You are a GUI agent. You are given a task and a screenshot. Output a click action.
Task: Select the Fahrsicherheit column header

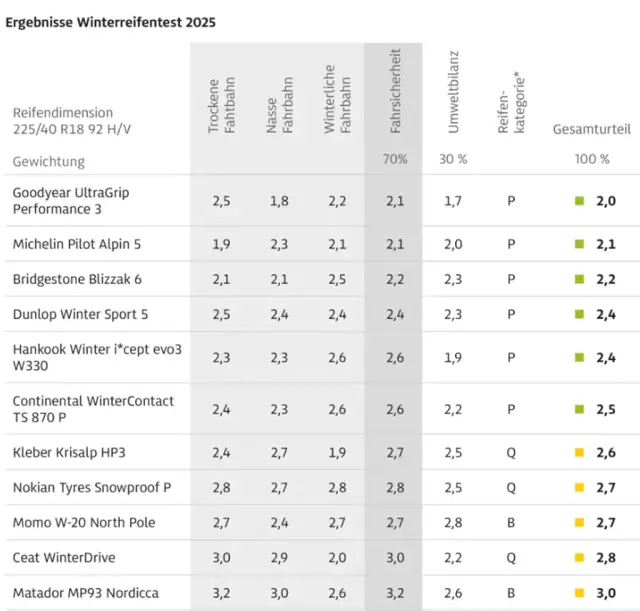[x=394, y=90]
